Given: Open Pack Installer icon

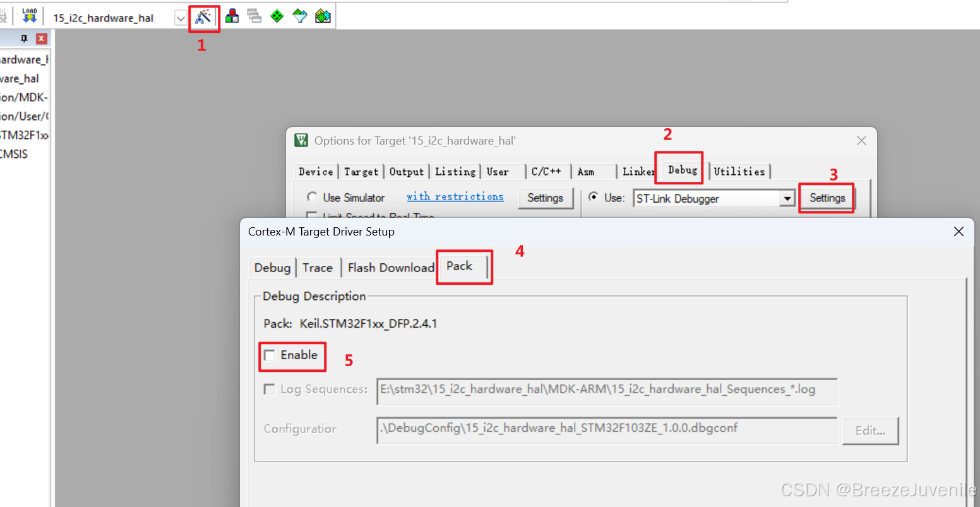Looking at the screenshot, I should tap(323, 16).
